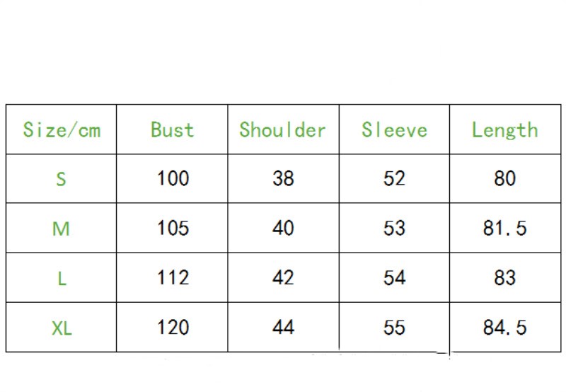Screen dimensions: 566x392
Task: Select the L size row label
Action: pyautogui.click(x=62, y=278)
